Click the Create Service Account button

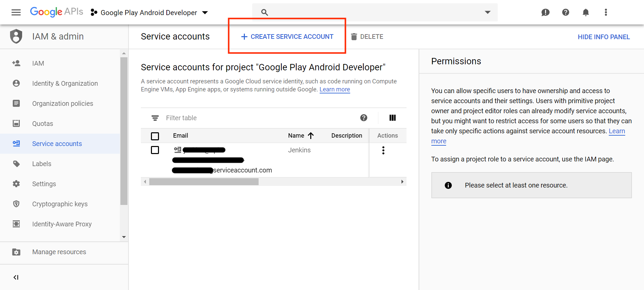pyautogui.click(x=287, y=37)
